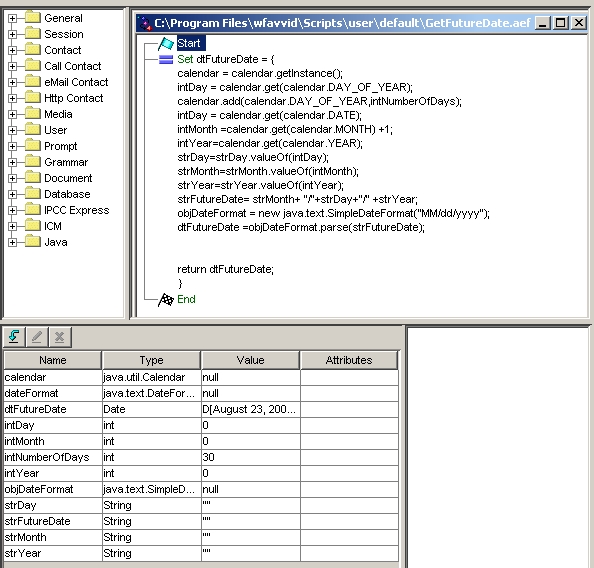Image resolution: width=594 pixels, height=568 pixels.
Task: Expand the Call Contact folder
Action: [x=12, y=66]
